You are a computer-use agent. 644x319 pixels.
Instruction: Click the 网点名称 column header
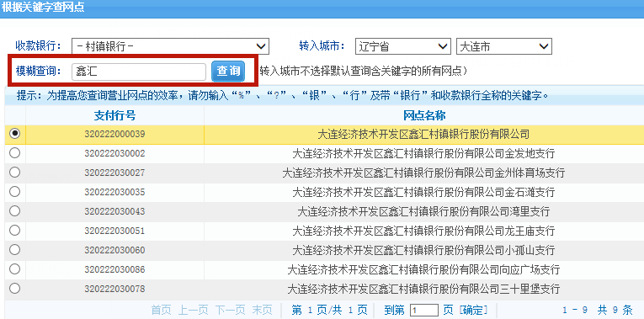click(424, 116)
